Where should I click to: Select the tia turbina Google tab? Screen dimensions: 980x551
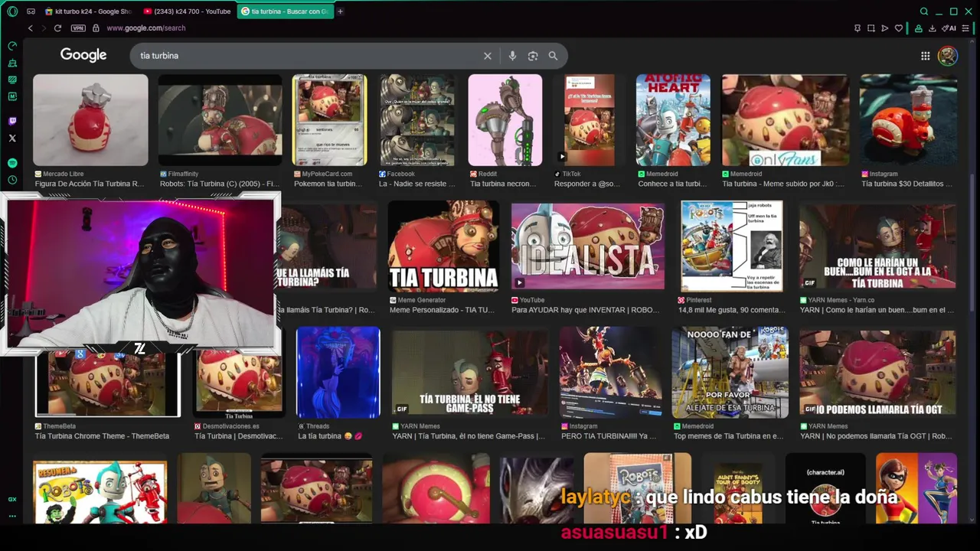click(285, 11)
